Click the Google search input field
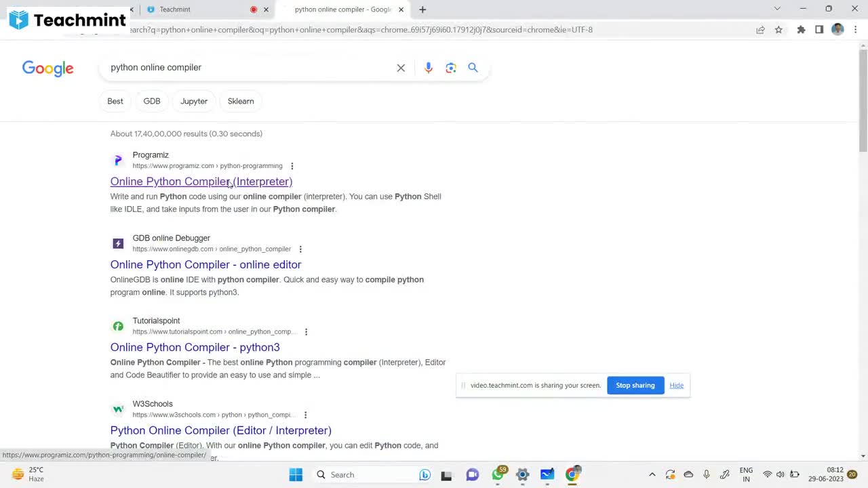The height and width of the screenshot is (488, 868). tap(251, 68)
